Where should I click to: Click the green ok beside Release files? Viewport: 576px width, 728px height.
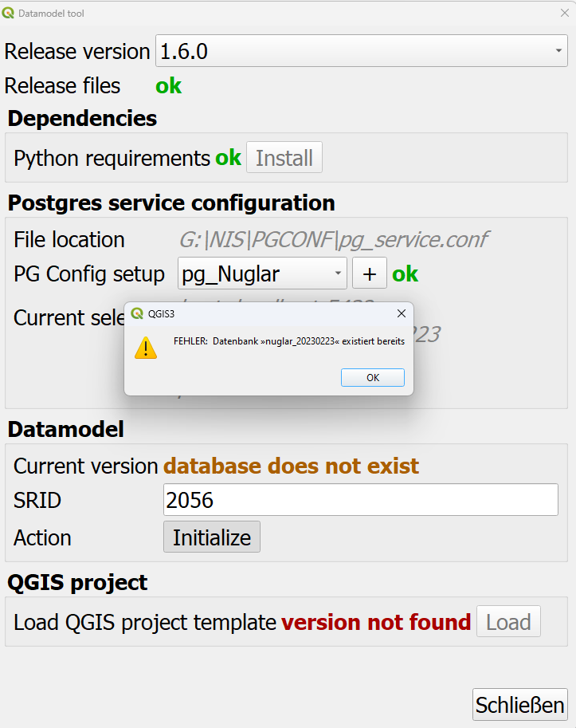[x=168, y=85]
